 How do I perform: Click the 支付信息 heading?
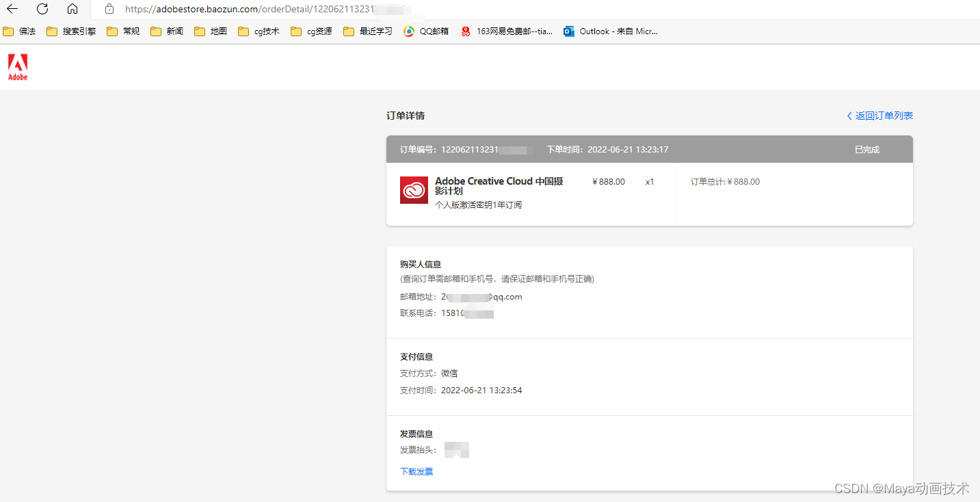416,357
